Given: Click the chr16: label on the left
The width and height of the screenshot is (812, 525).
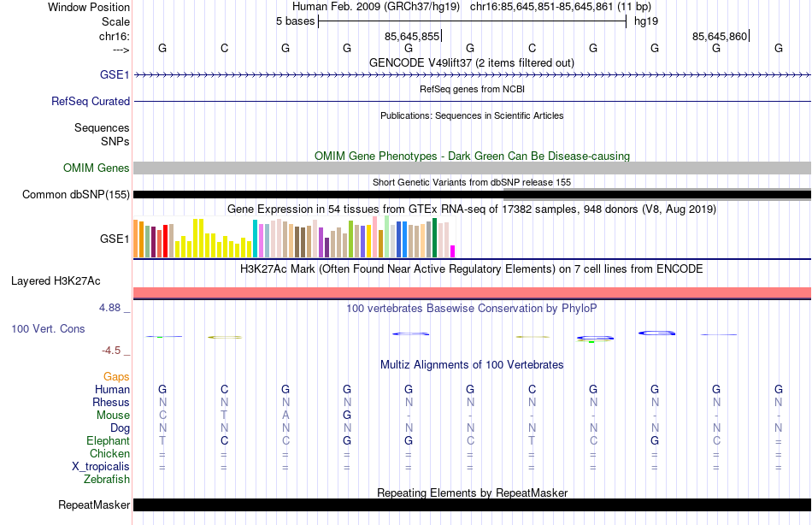Looking at the screenshot, I should pyautogui.click(x=115, y=36).
